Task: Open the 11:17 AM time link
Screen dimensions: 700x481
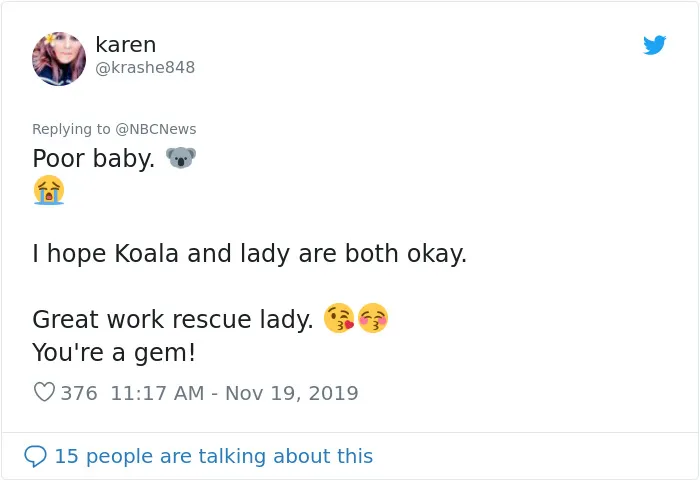Action: pyautogui.click(x=157, y=393)
